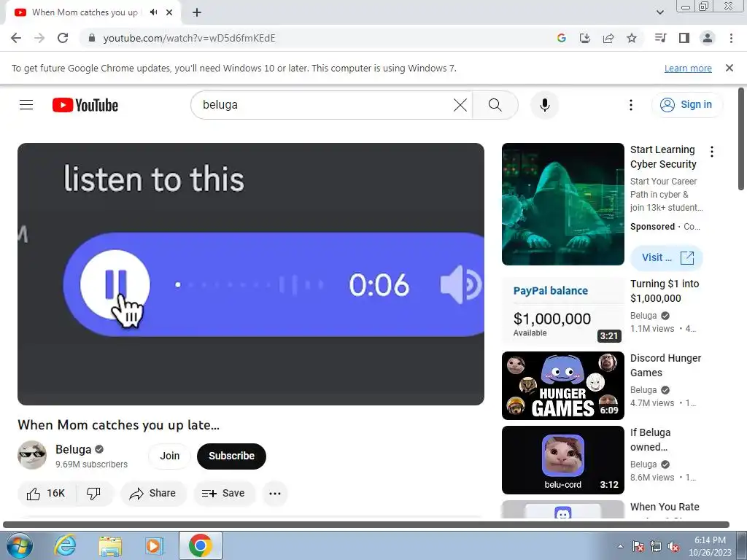Open more actions ellipsis below video
The height and width of the screenshot is (560, 747).
tap(275, 494)
